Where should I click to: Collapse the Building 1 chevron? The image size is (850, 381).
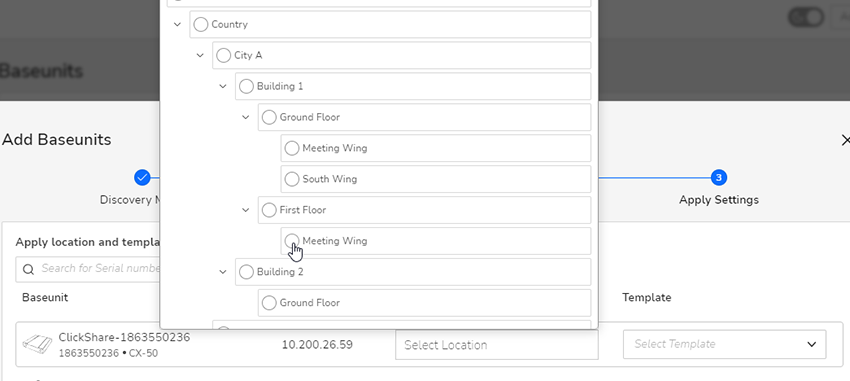(x=223, y=86)
